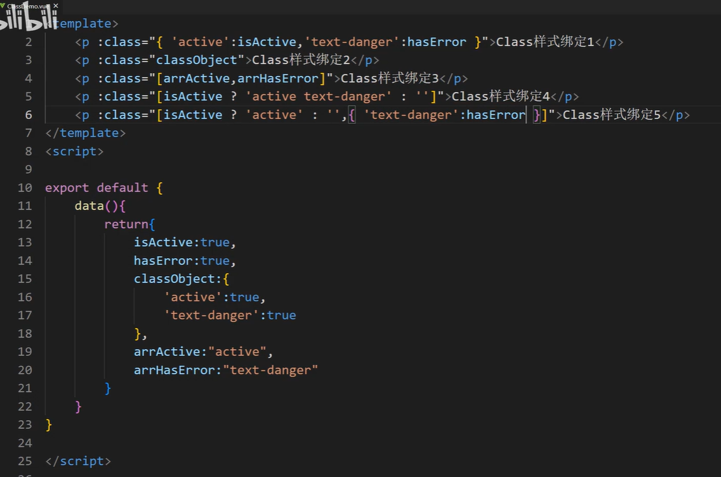The height and width of the screenshot is (477, 721).
Task: Click the pink closing brace on line 22
Action: [x=78, y=407]
